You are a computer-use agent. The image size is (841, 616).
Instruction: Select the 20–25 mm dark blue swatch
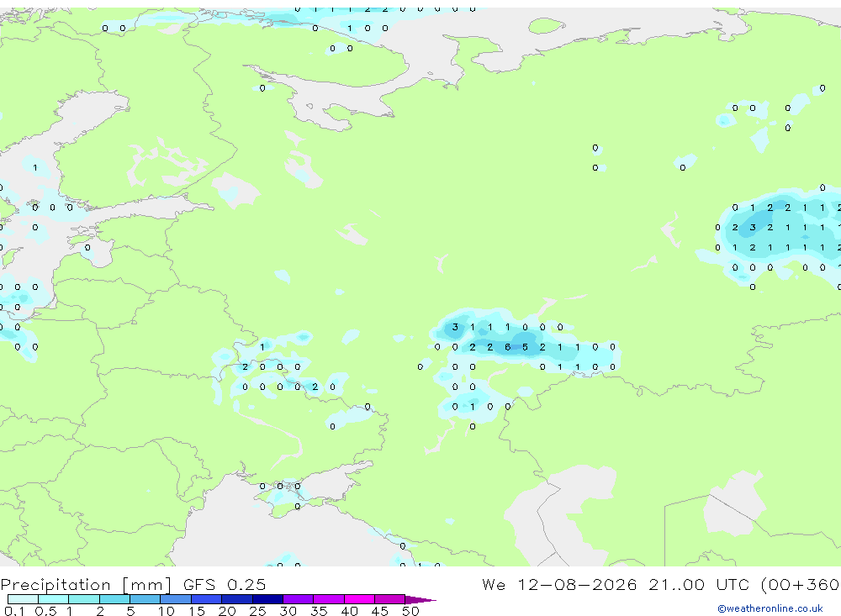pyautogui.click(x=236, y=599)
